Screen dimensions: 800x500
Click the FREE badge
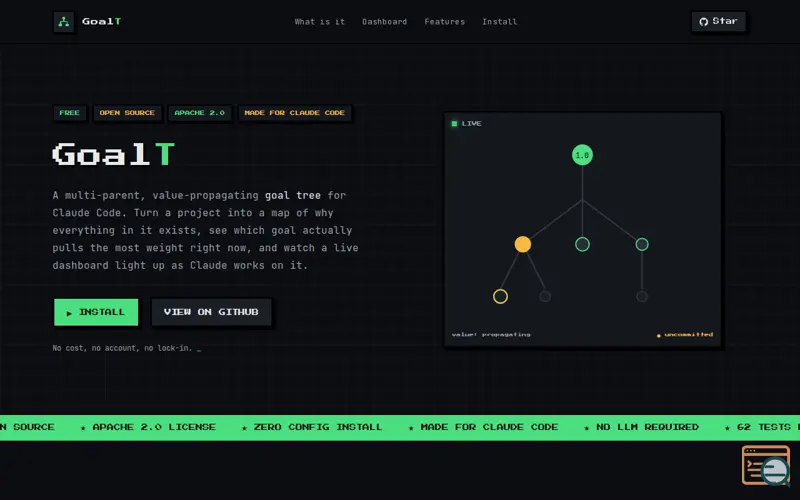69,113
